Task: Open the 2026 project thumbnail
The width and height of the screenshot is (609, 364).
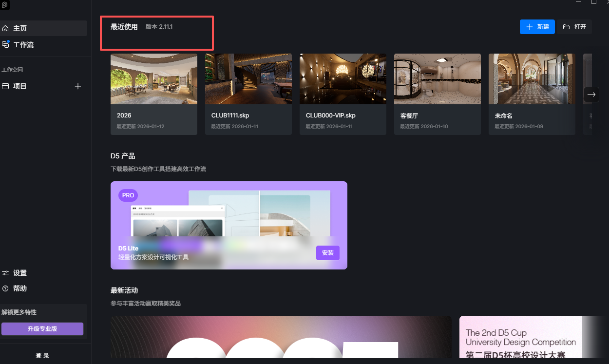Action: (154, 79)
